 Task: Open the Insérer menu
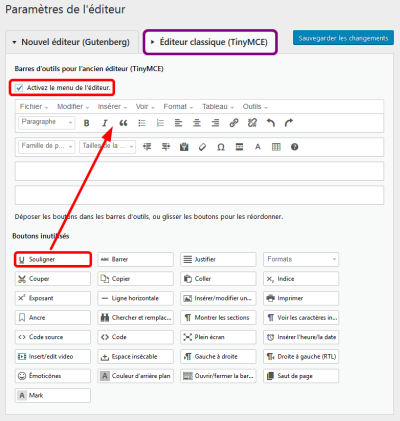(x=112, y=107)
